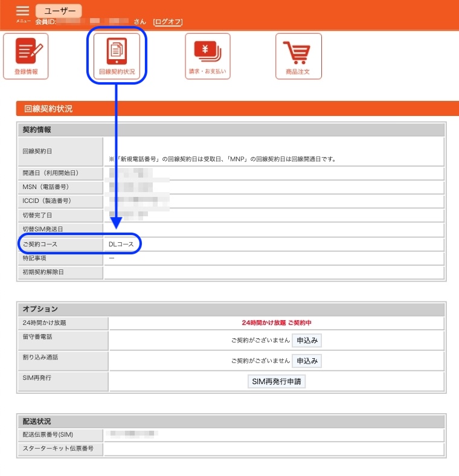Click ご契約がございません text in 留守番電話 row
The height and width of the screenshot is (476, 459).
tap(260, 340)
